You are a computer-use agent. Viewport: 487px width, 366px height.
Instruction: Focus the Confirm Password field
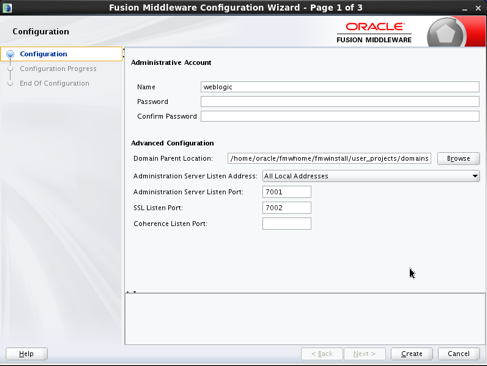[340, 116]
